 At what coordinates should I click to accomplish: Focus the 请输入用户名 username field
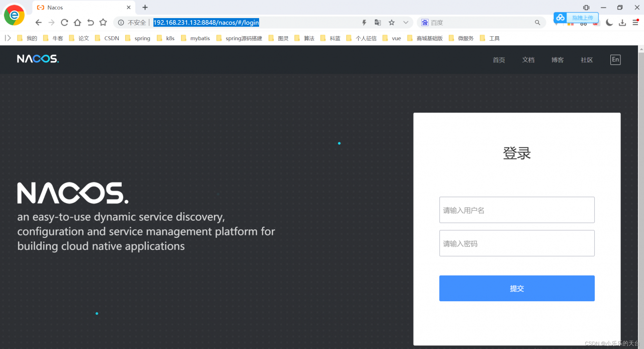[517, 210]
